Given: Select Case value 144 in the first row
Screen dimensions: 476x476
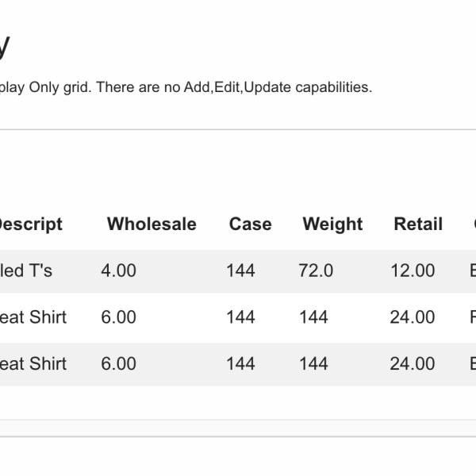Looking at the screenshot, I should tap(240, 271).
